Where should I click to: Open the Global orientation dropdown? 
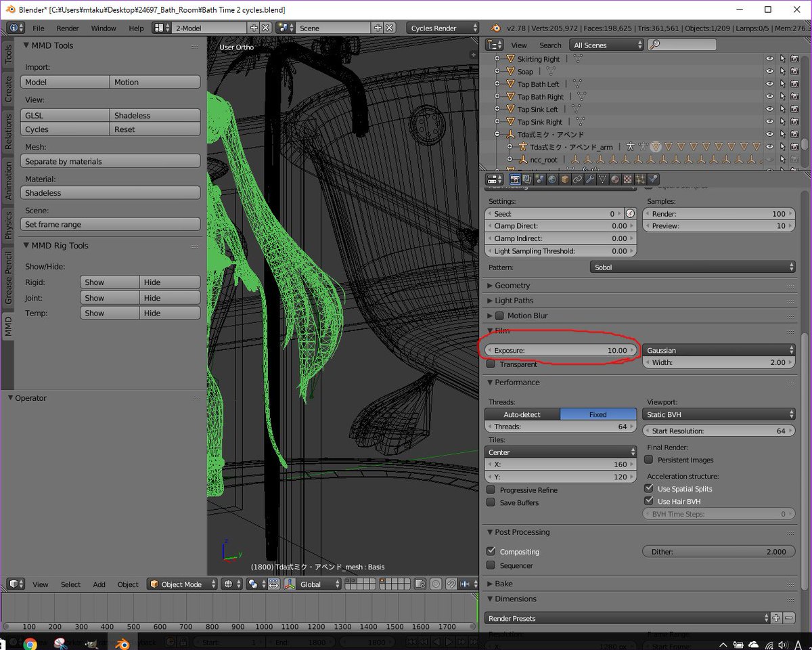[317, 584]
